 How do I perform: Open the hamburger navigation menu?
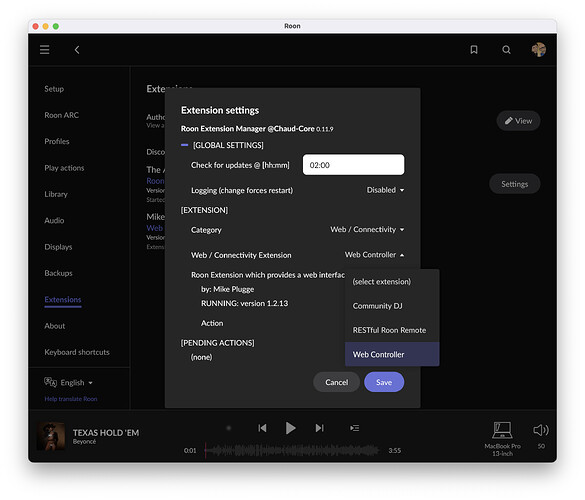tap(44, 50)
